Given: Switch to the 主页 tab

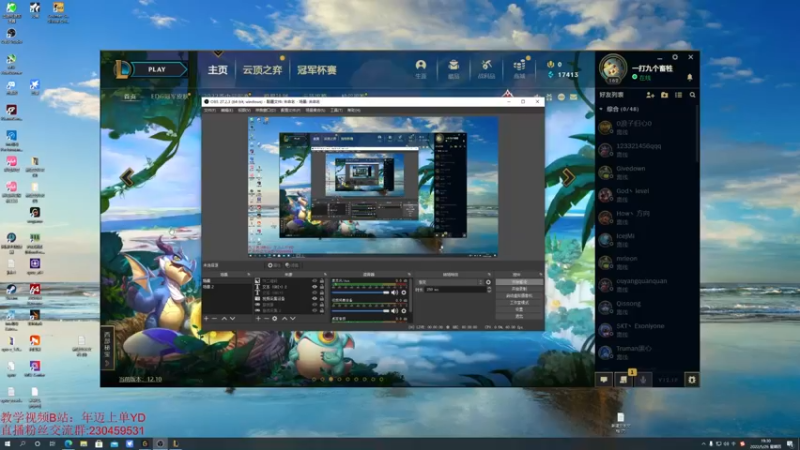Looking at the screenshot, I should (217, 70).
